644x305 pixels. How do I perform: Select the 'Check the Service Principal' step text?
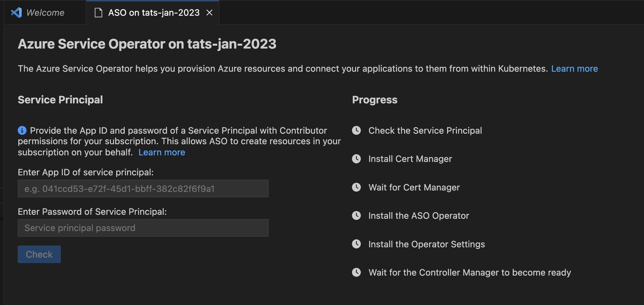tap(425, 131)
